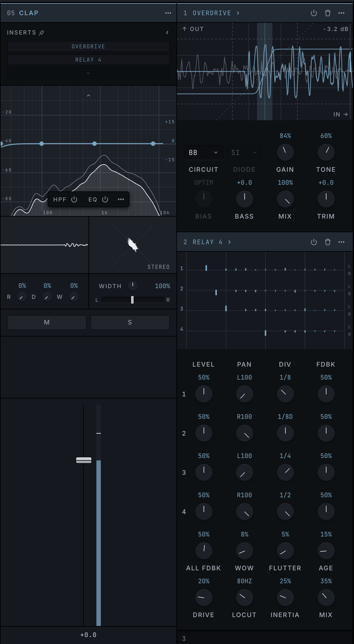This screenshot has width=354, height=644.
Task: Click the BIAS knob
Action: coord(204,199)
